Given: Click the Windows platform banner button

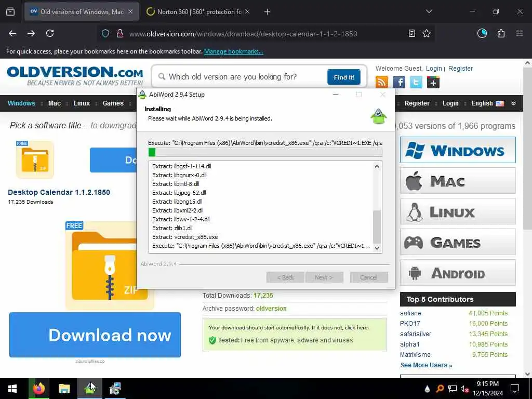Looking at the screenshot, I should [458, 150].
